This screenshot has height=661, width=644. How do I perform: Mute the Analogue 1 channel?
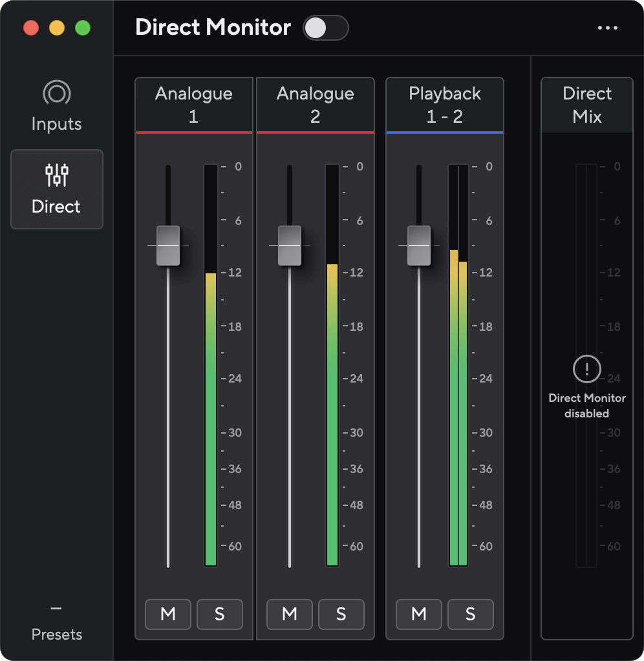(168, 614)
